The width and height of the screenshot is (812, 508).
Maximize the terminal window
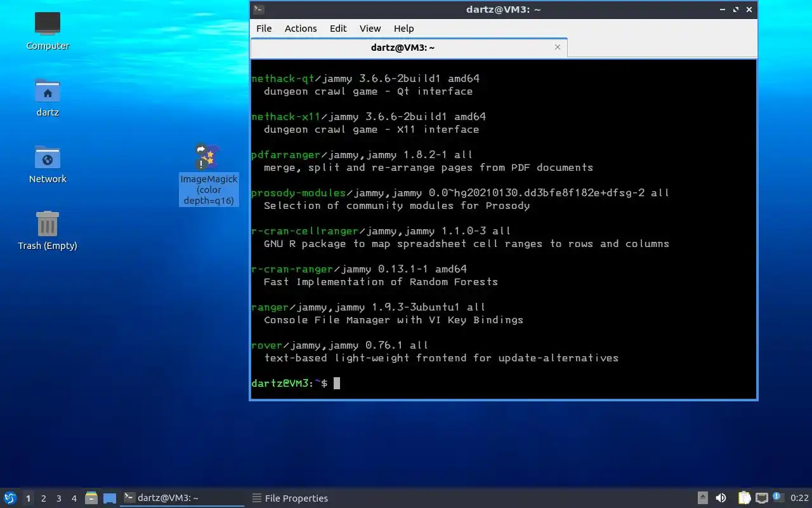pyautogui.click(x=736, y=10)
